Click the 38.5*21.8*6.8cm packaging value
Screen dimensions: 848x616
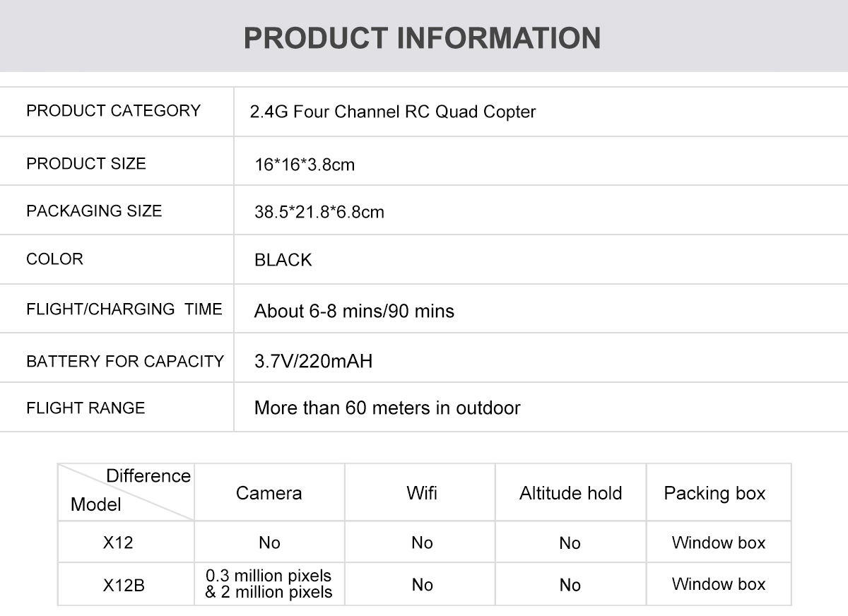(x=319, y=212)
